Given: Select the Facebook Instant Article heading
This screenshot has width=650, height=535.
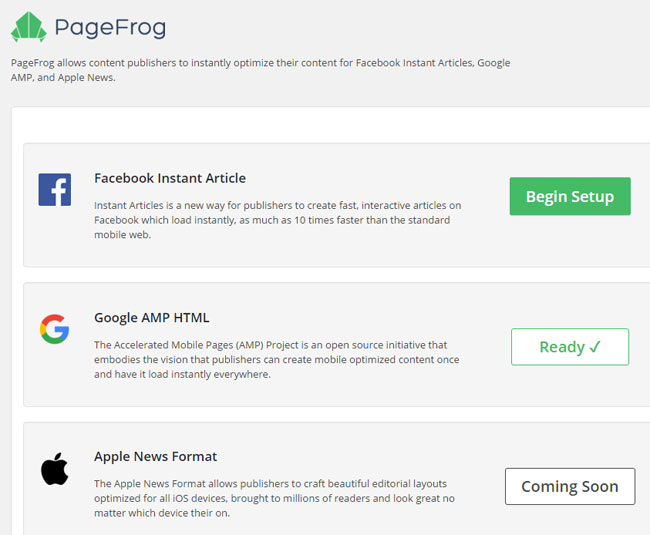Looking at the screenshot, I should point(169,178).
